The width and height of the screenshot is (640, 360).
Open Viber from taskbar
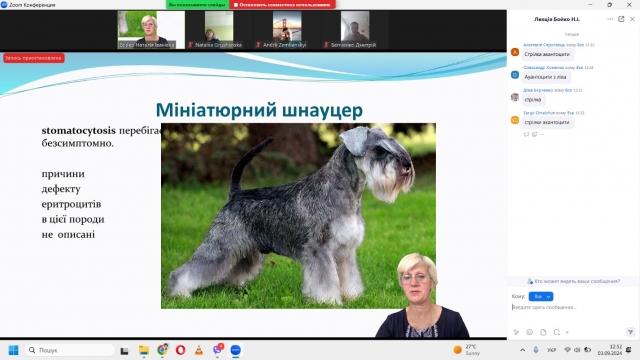click(x=217, y=350)
